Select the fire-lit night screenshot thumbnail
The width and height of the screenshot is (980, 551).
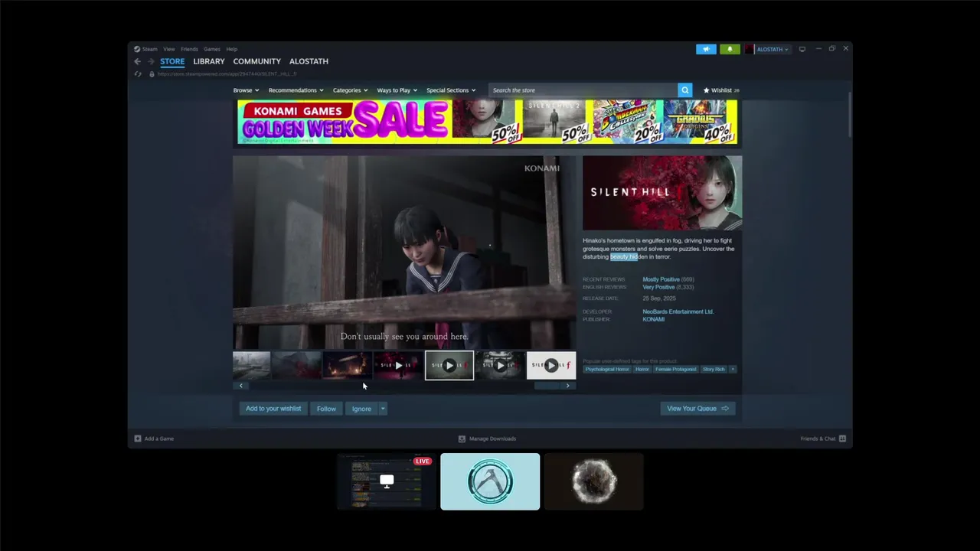[x=347, y=366]
